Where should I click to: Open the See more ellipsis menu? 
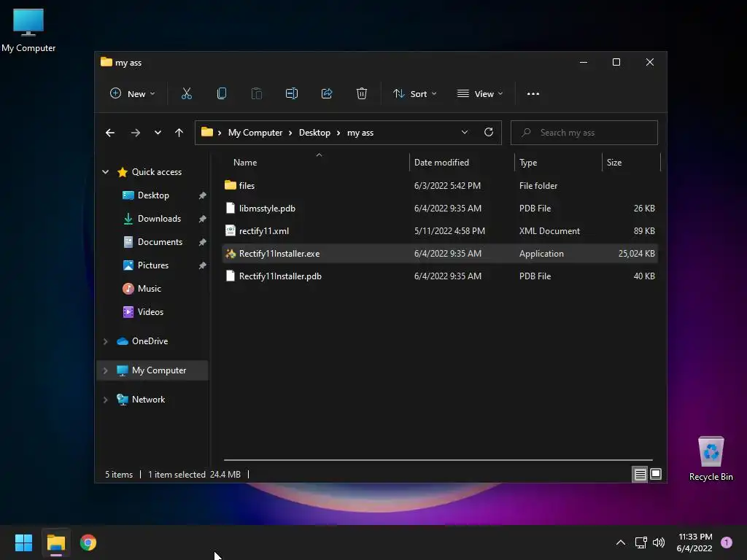tap(533, 94)
